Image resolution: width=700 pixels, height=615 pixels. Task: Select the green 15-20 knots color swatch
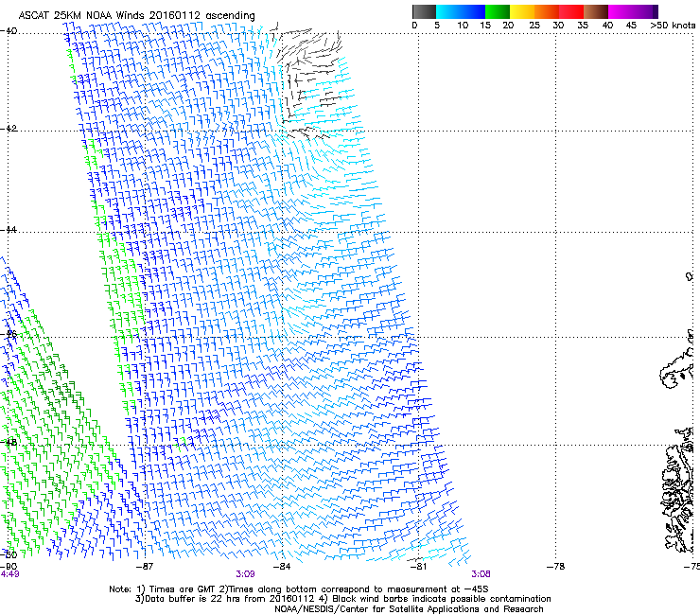pos(498,11)
